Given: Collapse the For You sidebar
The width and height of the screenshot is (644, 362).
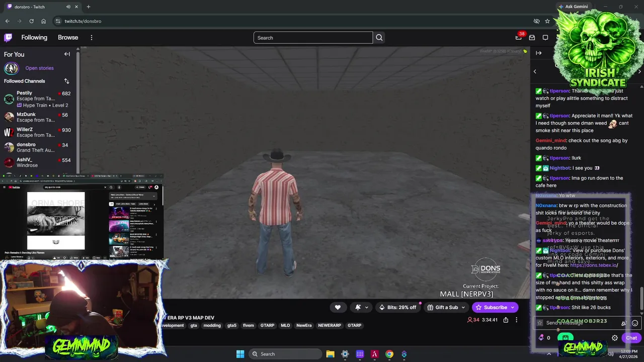Looking at the screenshot, I should click(x=67, y=54).
